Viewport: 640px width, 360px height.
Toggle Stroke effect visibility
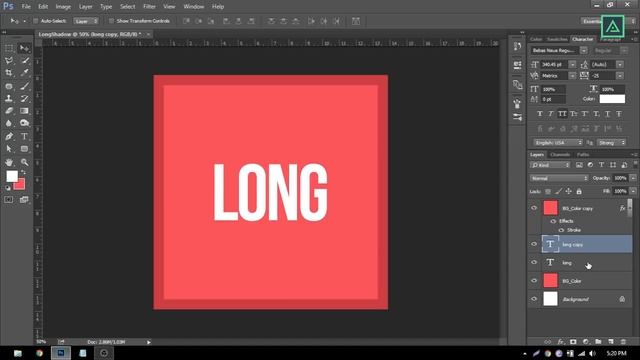point(561,230)
